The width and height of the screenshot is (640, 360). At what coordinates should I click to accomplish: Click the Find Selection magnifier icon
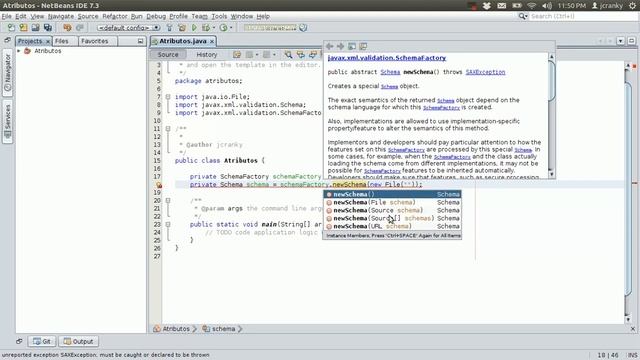click(x=288, y=54)
